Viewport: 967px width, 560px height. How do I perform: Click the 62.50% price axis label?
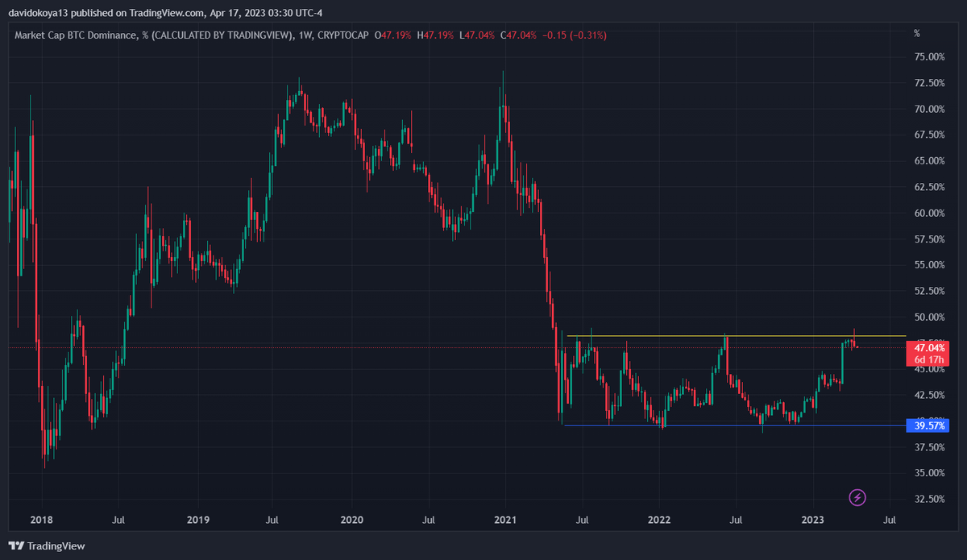[929, 187]
